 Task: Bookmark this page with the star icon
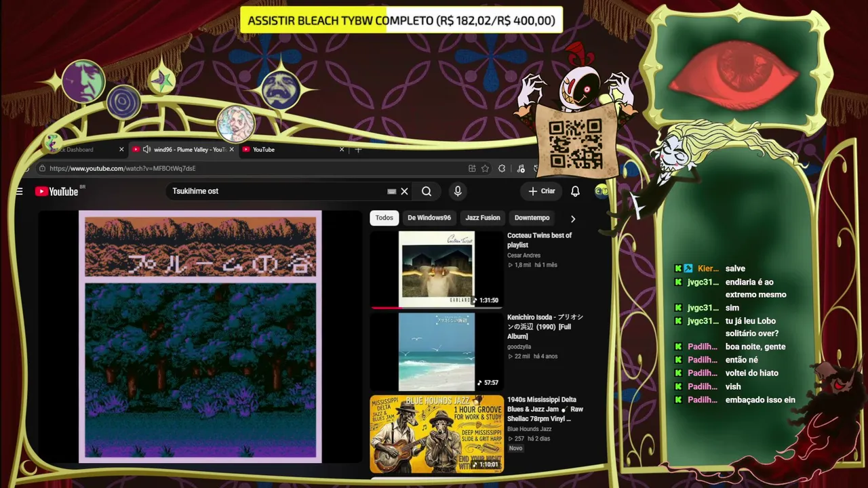tap(485, 169)
